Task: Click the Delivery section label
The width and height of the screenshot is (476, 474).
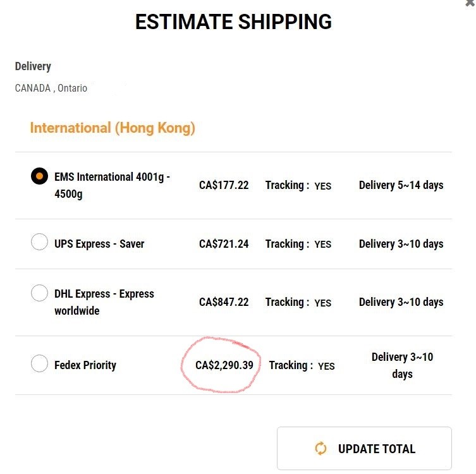Action: pyautogui.click(x=33, y=66)
